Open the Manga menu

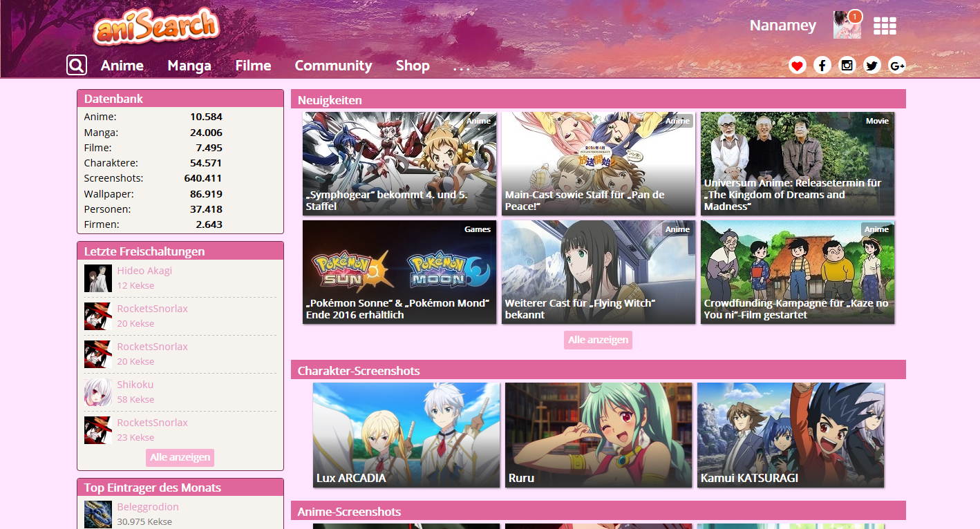click(x=189, y=66)
